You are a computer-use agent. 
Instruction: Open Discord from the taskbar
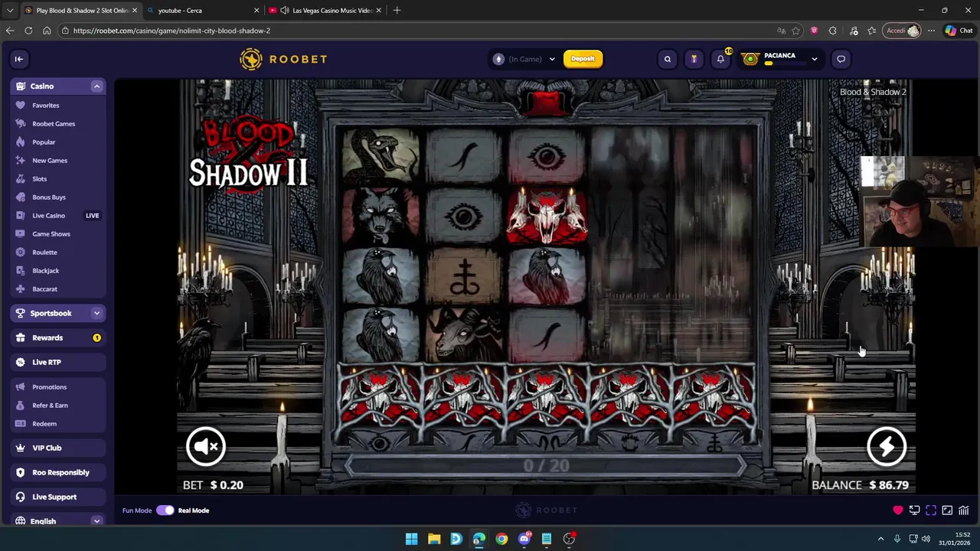click(524, 539)
